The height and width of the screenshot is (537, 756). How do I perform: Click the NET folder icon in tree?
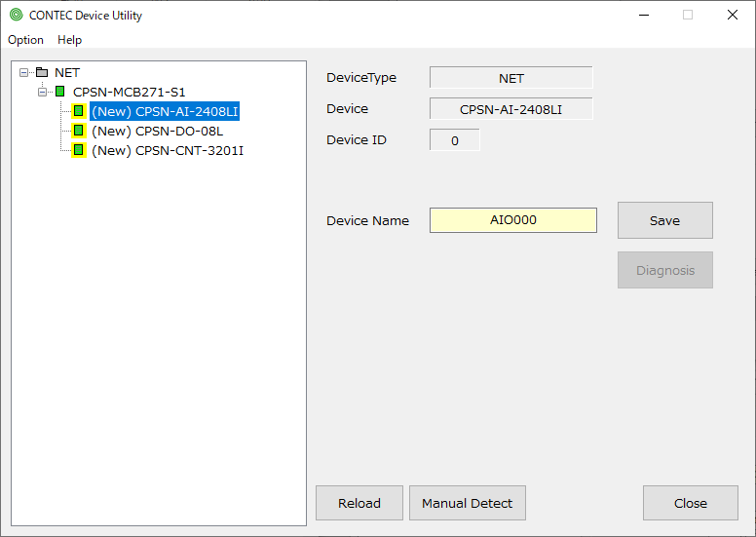click(43, 72)
